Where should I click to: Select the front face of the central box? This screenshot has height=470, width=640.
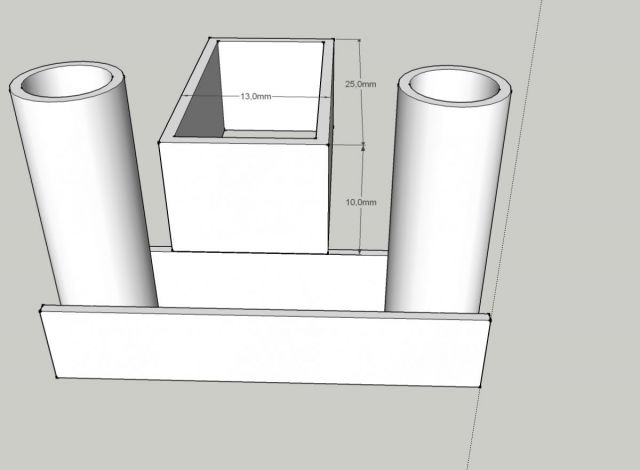[x=245, y=197]
